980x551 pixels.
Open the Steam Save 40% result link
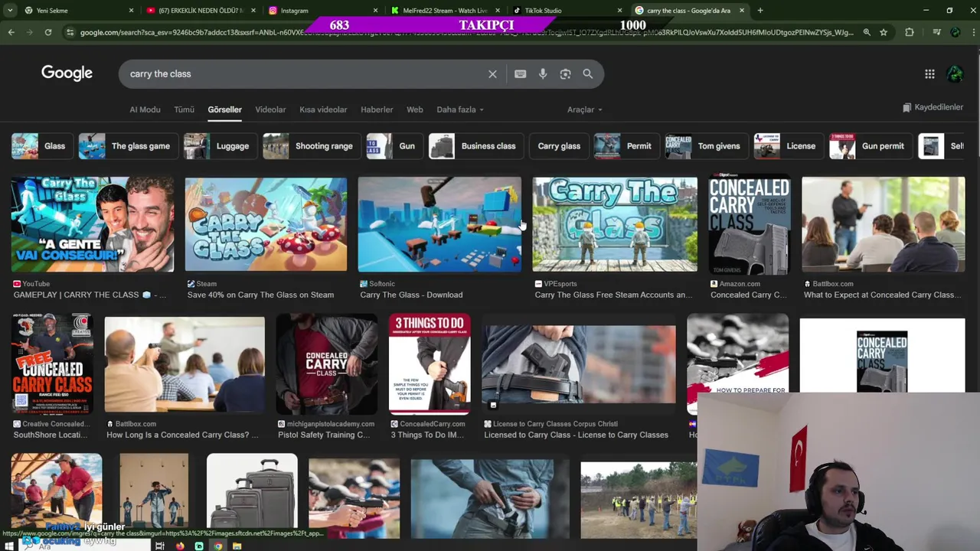(260, 295)
